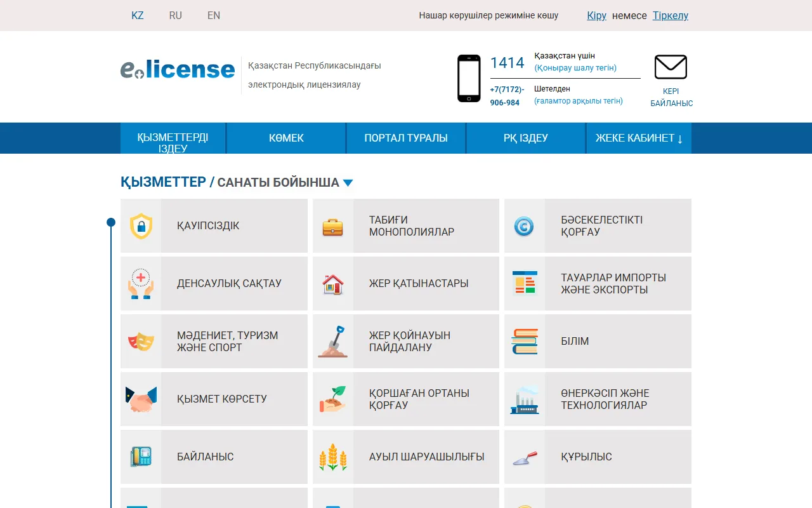Image resolution: width=812 pixels, height=508 pixels.
Task: Click the Табиғи монополиялар briefcase icon
Action: (333, 227)
